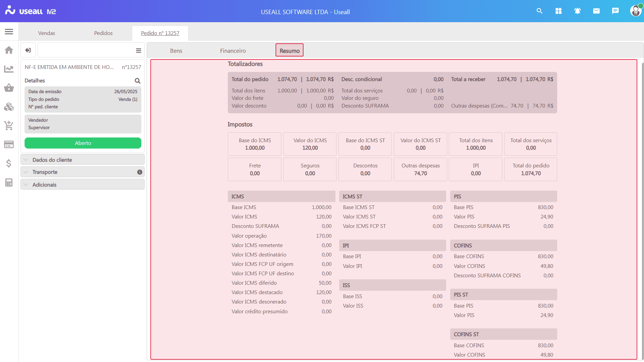Click the home icon in sidebar
Image resolution: width=644 pixels, height=362 pixels.
click(9, 50)
